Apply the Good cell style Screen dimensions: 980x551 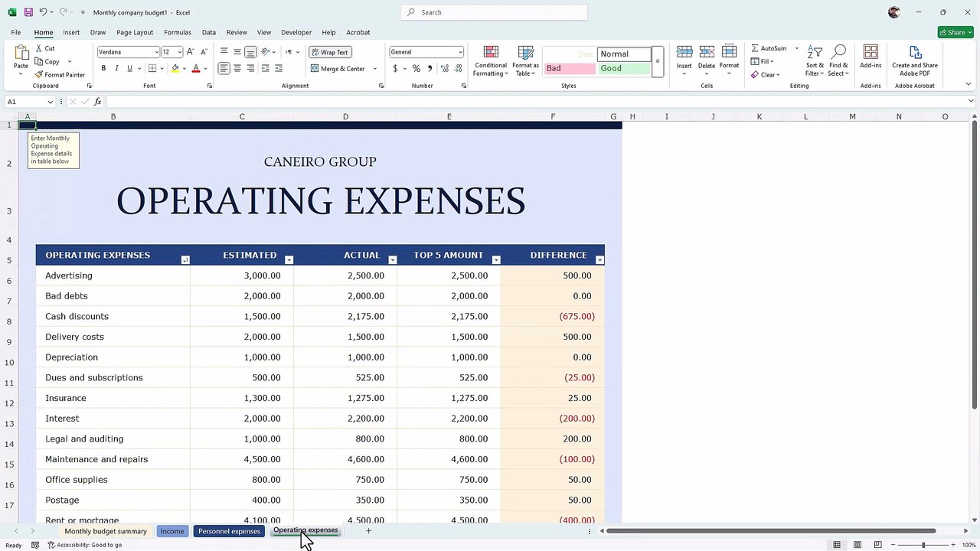(623, 68)
